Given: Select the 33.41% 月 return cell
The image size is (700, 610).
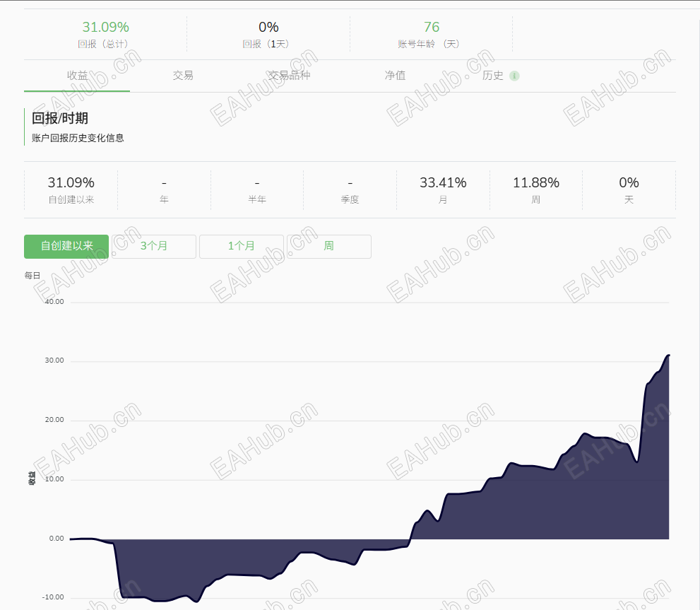Looking at the screenshot, I should point(443,183).
